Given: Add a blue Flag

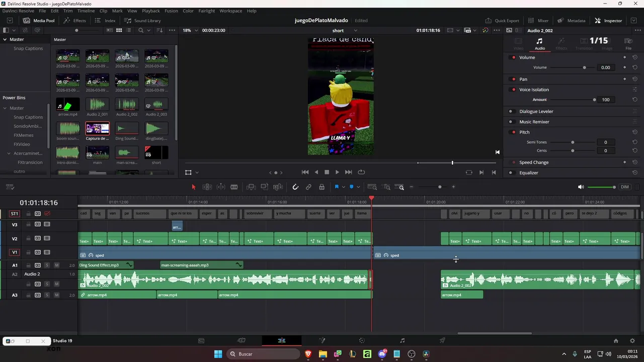Looking at the screenshot, I should 337,187.
